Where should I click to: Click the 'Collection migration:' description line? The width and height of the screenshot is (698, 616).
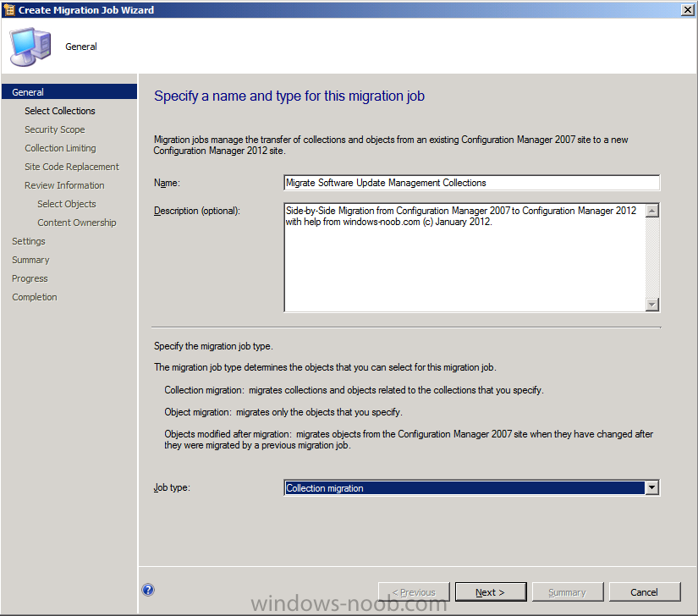[x=354, y=390]
